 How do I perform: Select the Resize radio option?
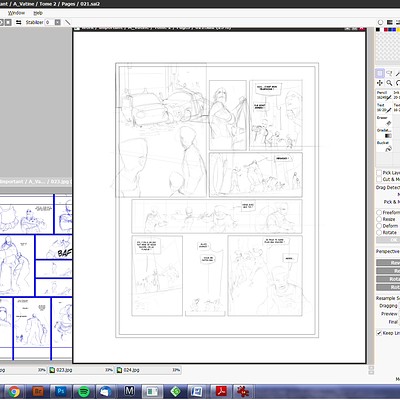click(379, 219)
